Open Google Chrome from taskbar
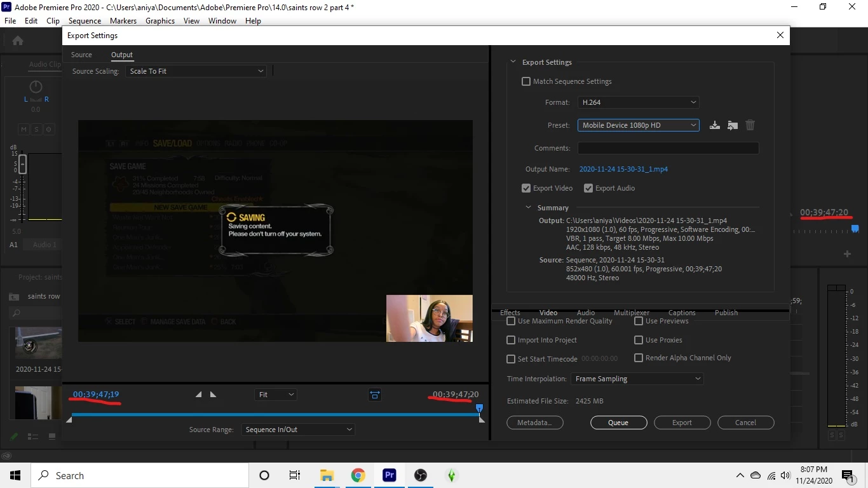 click(358, 475)
